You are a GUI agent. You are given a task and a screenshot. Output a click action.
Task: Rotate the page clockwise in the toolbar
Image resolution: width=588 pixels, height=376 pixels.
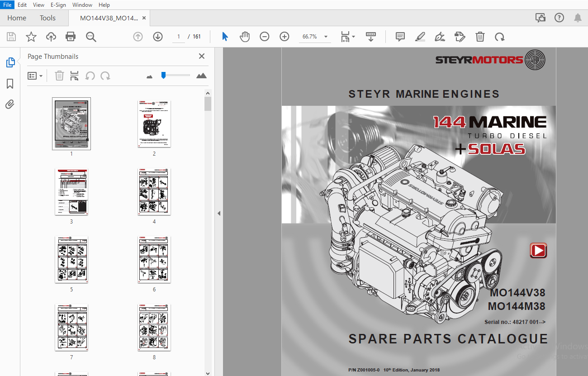coord(500,37)
